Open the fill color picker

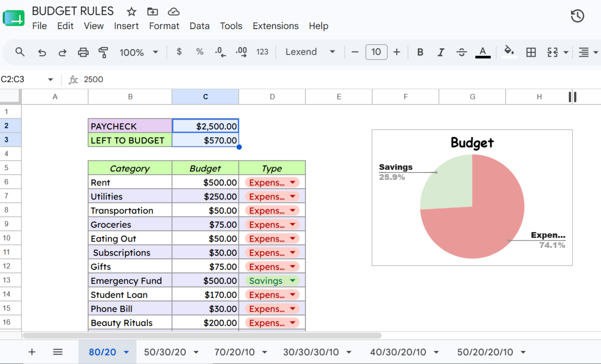click(x=509, y=52)
